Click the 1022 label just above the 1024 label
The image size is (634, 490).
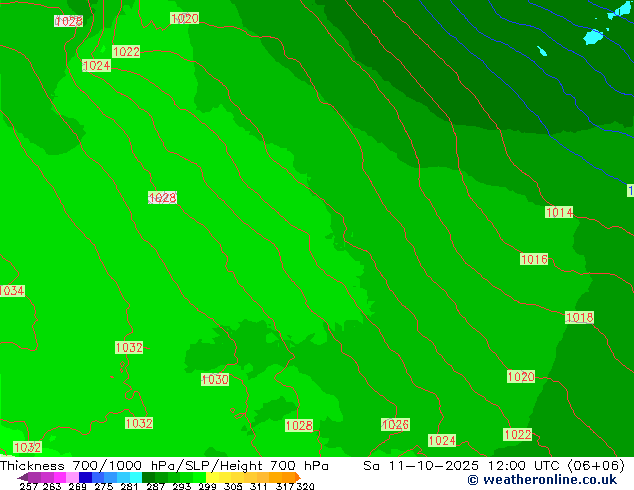(126, 51)
